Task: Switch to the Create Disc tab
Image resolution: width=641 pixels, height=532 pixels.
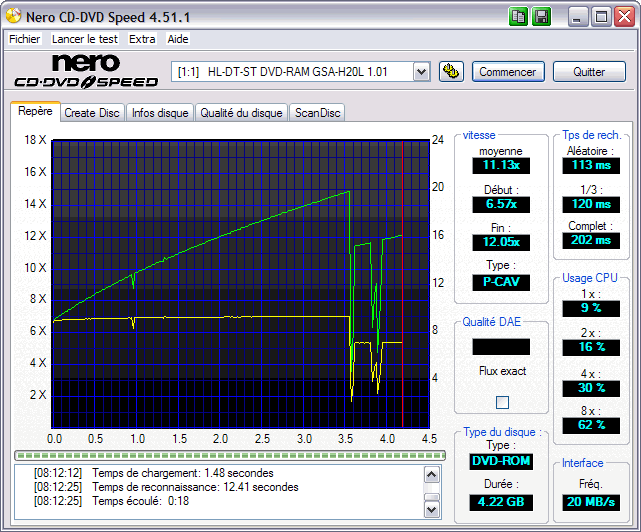Action: pyautogui.click(x=92, y=113)
